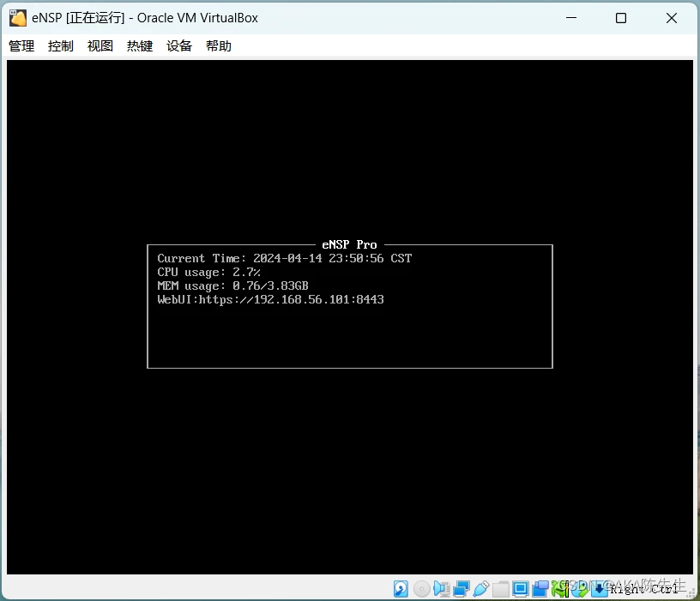Image resolution: width=700 pixels, height=601 pixels.
Task: Click the network adapters status icon
Action: tap(462, 589)
